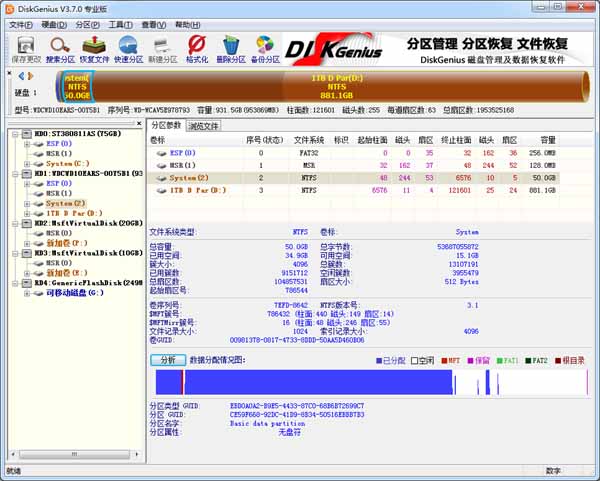Select the Format (格式化) toolbar icon

pyautogui.click(x=197, y=46)
